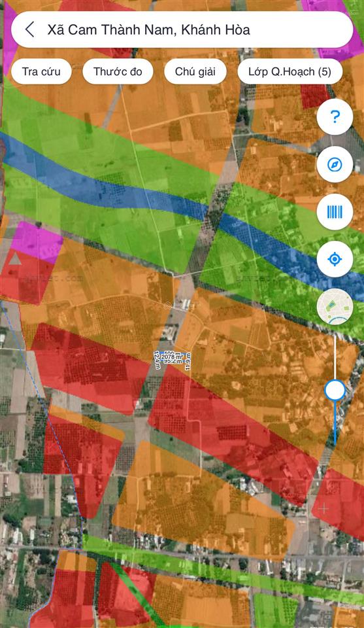The width and height of the screenshot is (364, 628).
Task: Open the question mark help button
Action: pos(335,117)
